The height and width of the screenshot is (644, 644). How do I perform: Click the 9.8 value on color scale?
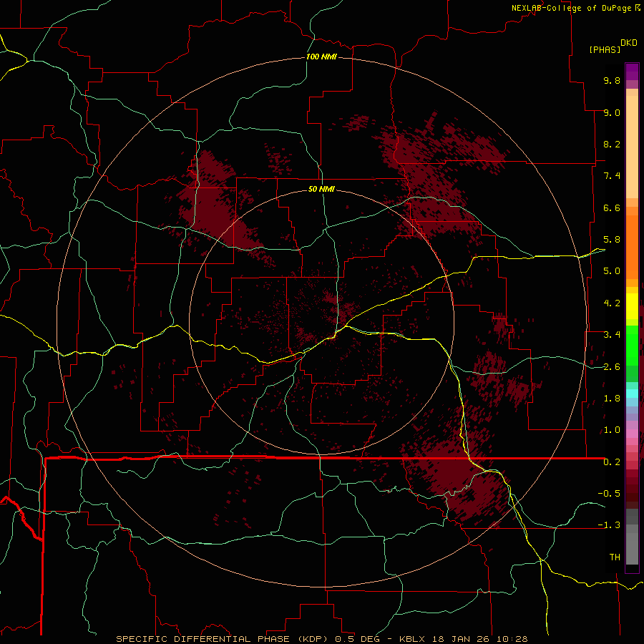pos(612,80)
